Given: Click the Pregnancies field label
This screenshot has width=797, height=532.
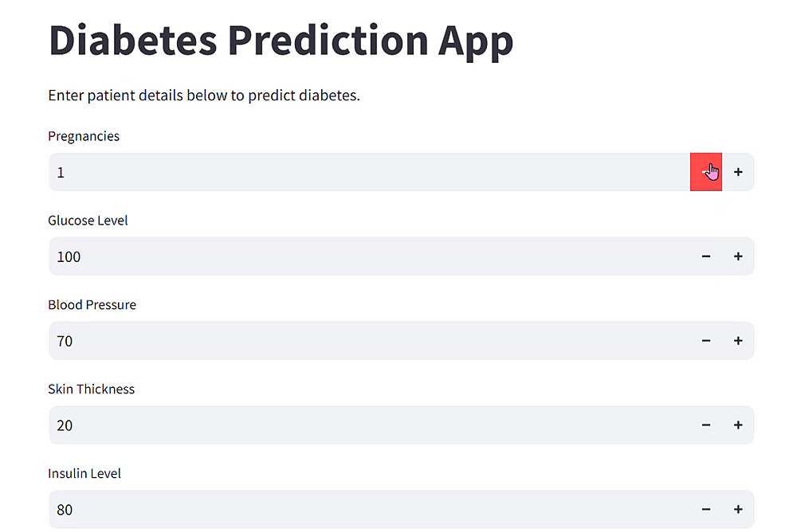Looking at the screenshot, I should coord(84,136).
